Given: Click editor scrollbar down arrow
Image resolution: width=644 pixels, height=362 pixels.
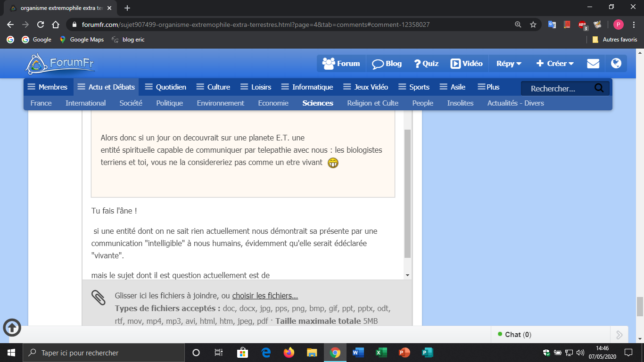Looking at the screenshot, I should click(x=408, y=275).
